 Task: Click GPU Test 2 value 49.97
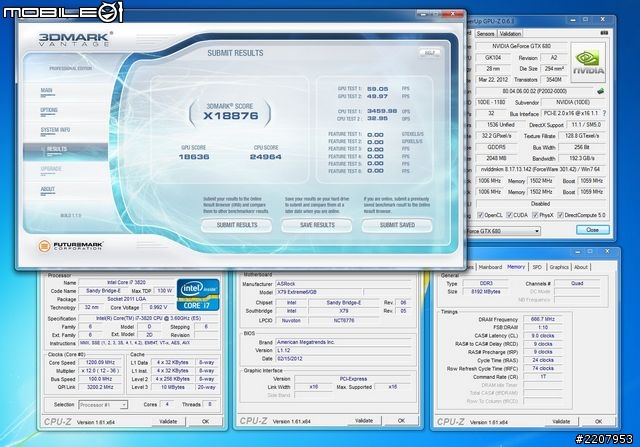click(378, 96)
